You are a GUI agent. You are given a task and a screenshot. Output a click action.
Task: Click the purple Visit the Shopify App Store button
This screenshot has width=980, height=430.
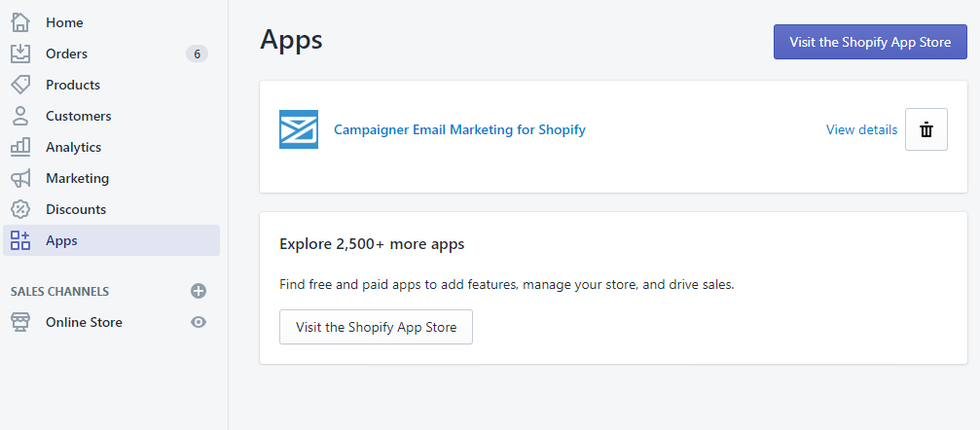[869, 42]
